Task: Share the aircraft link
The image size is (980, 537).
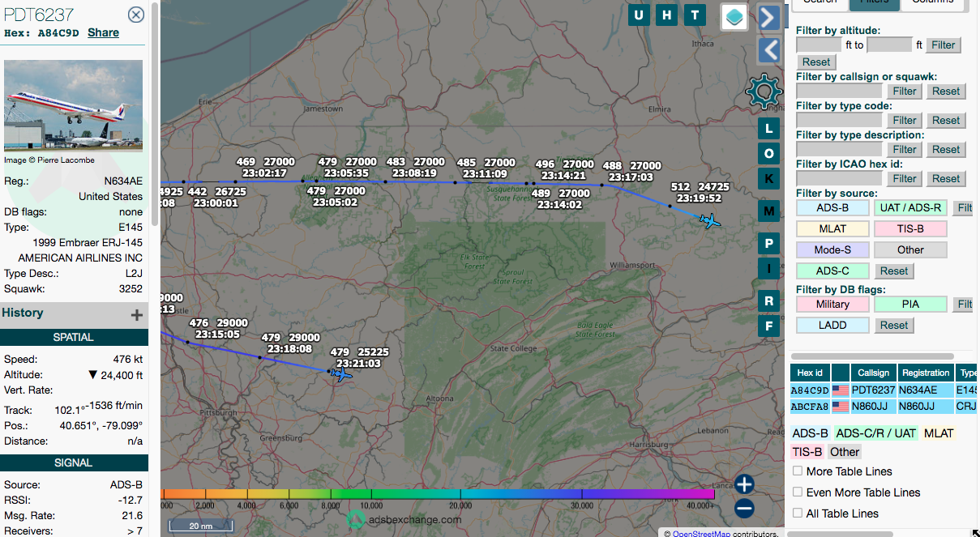Action: [103, 32]
